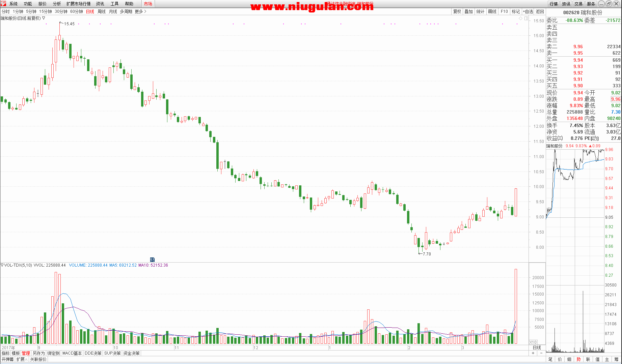The image size is (622, 364).
Task: Click the minus zoom button
Action: coord(541,353)
